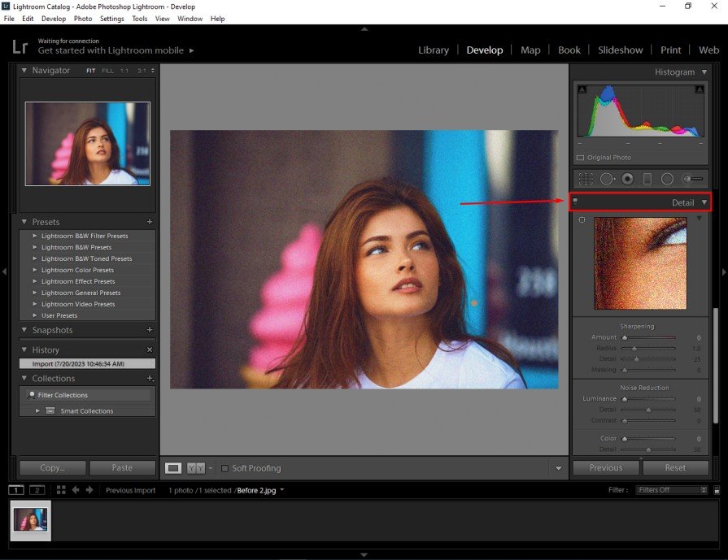Click the Copy button
The height and width of the screenshot is (560, 728).
pyautogui.click(x=51, y=467)
